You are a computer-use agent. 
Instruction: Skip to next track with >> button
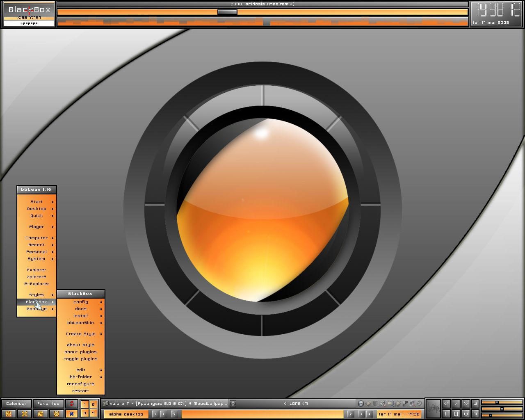point(466,404)
